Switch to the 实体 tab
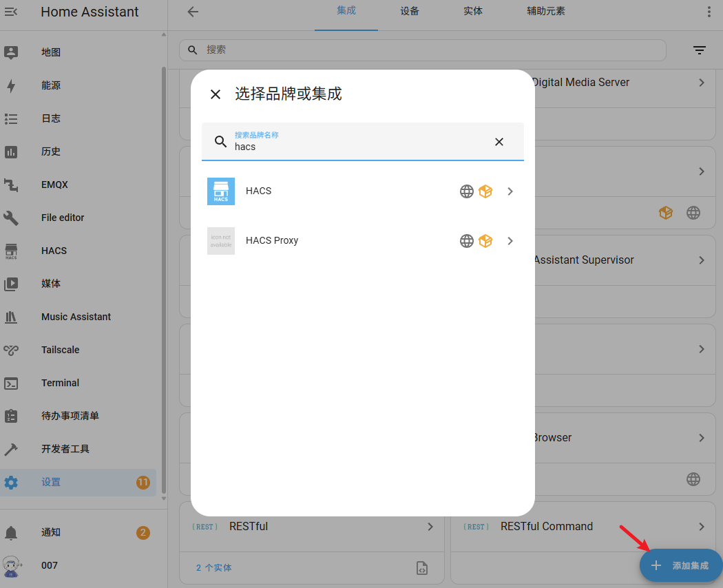 click(x=473, y=12)
